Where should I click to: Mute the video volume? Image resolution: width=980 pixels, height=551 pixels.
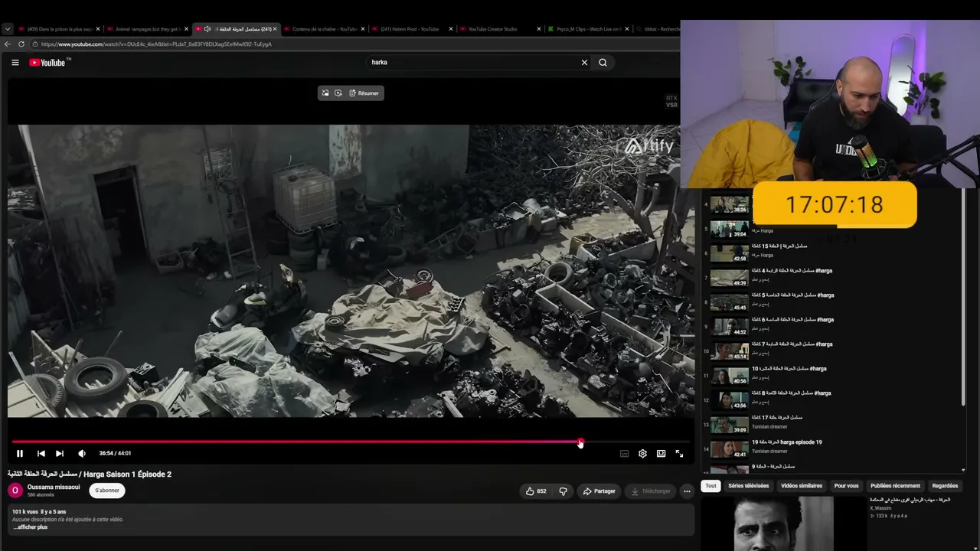[82, 454]
